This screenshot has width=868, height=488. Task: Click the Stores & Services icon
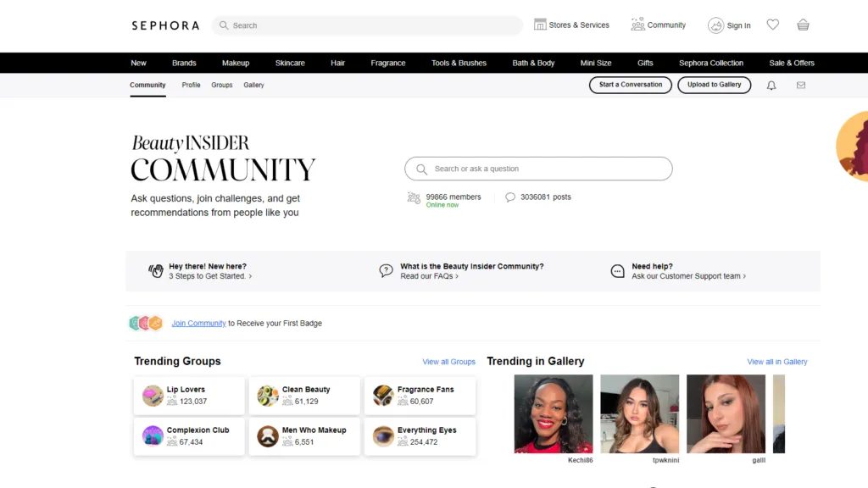[540, 25]
